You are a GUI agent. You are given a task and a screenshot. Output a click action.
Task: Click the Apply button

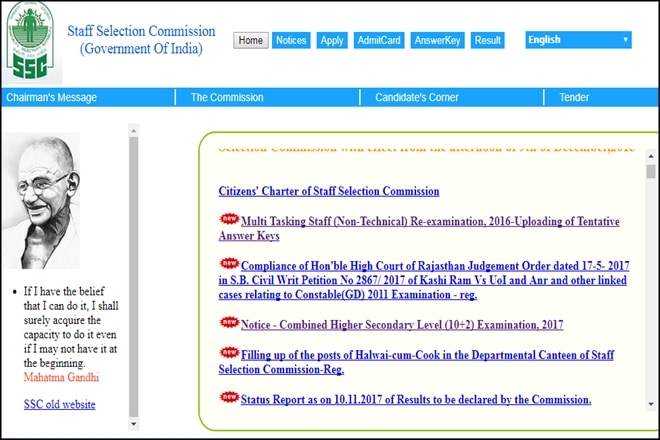pos(332,41)
